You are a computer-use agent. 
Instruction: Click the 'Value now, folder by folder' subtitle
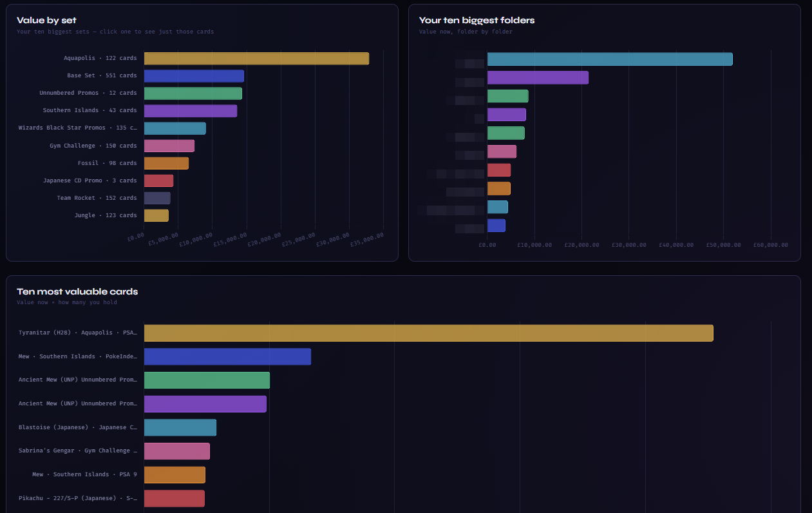[466, 32]
